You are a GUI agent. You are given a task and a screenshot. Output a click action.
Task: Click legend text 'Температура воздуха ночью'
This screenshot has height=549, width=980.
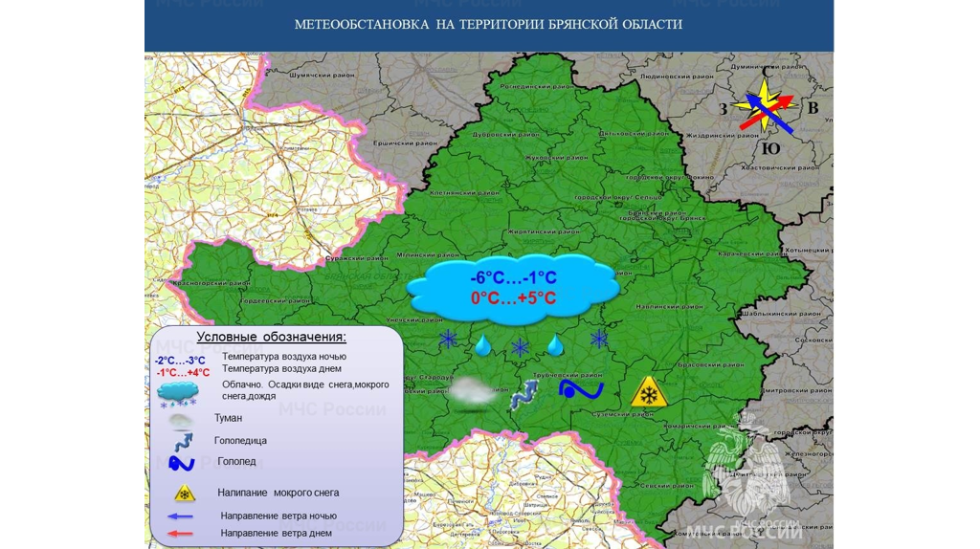pyautogui.click(x=284, y=357)
